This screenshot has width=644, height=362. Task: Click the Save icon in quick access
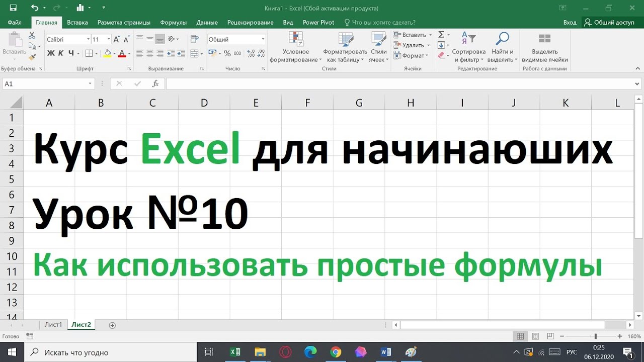point(13,8)
